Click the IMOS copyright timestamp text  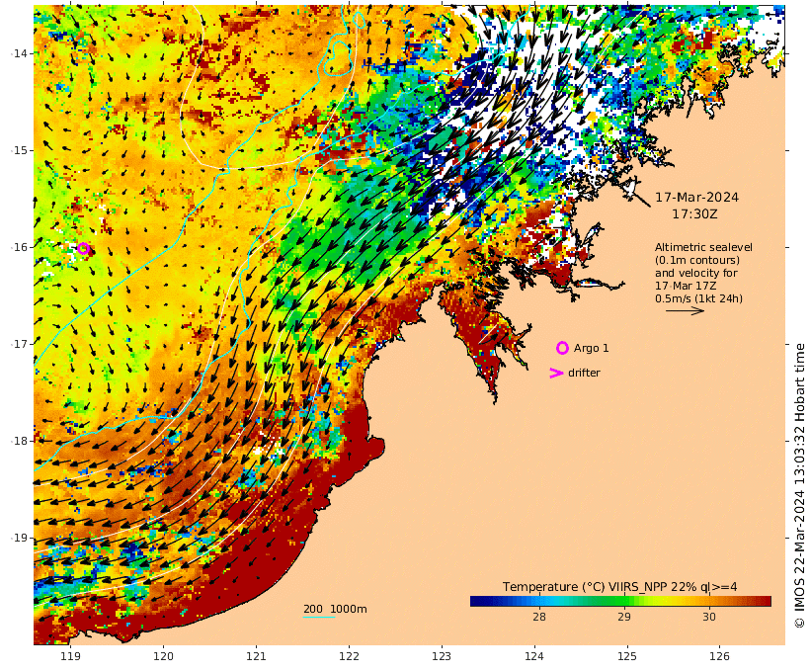tap(800, 485)
